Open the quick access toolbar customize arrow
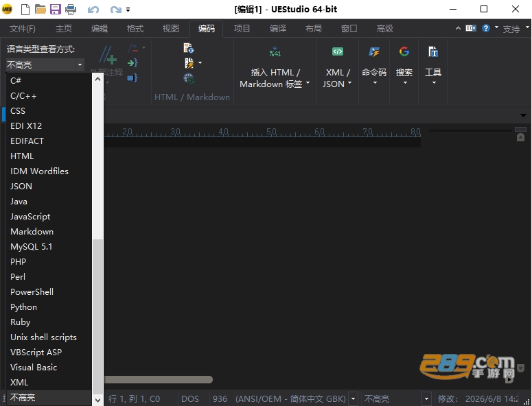Screen dimensions: 532x406 coord(128,10)
